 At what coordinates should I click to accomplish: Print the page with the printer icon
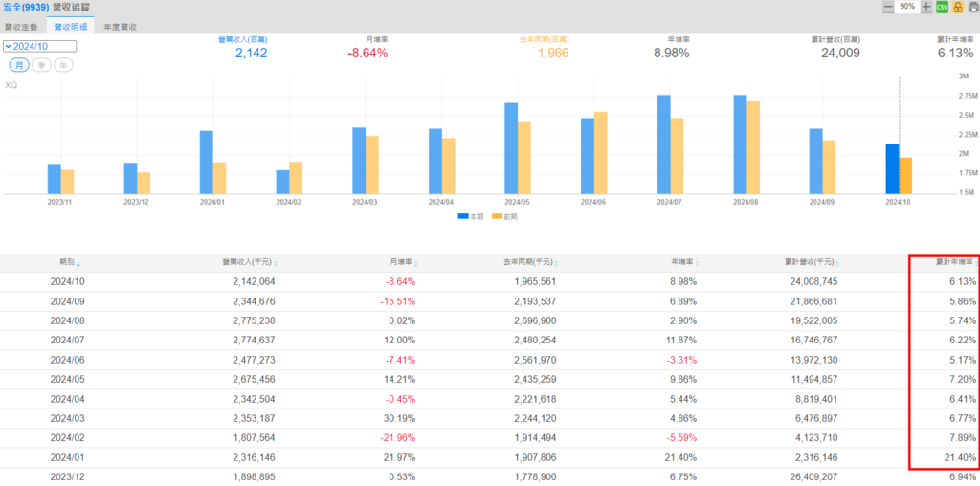coord(972,7)
